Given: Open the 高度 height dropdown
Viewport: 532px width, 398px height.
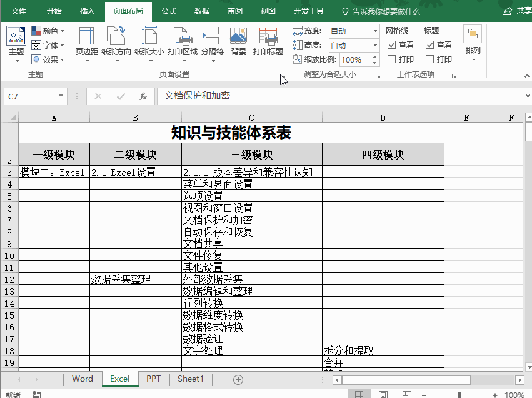Looking at the screenshot, I should click(x=375, y=45).
